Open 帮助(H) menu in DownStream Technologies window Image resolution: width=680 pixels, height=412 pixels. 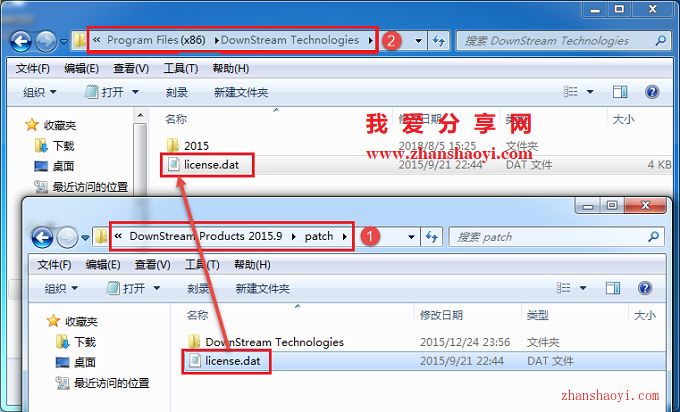tap(230, 69)
